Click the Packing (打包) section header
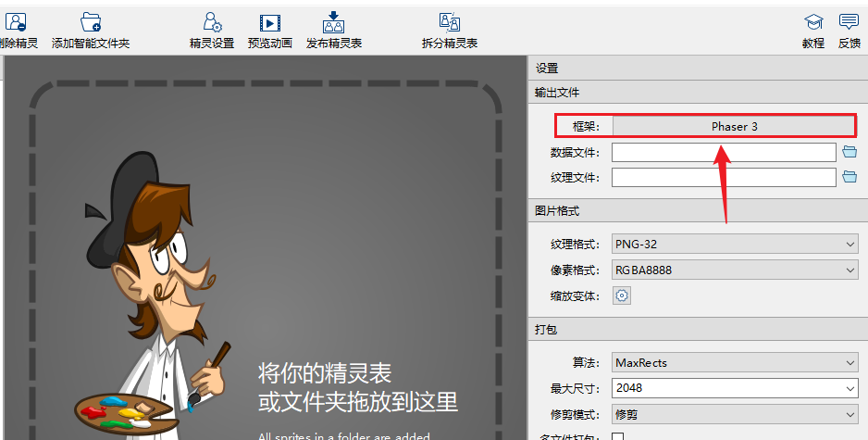Image resolution: width=868 pixels, height=440 pixels. coord(698,329)
